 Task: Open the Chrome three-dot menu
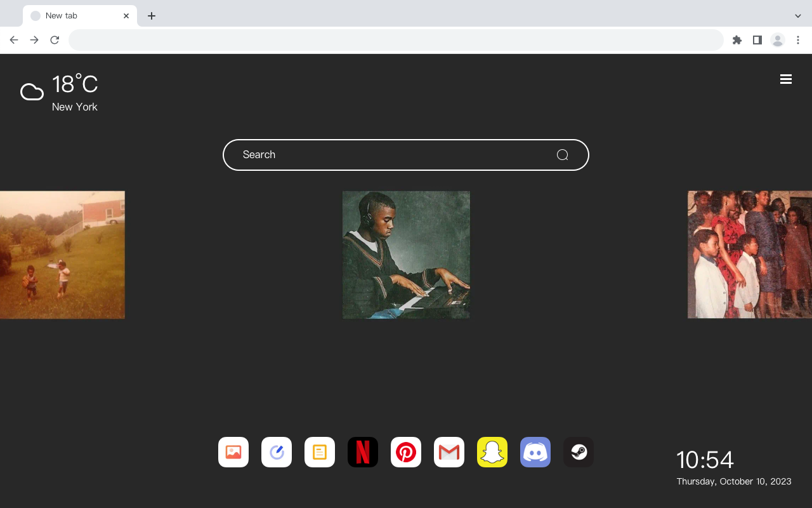pos(798,40)
